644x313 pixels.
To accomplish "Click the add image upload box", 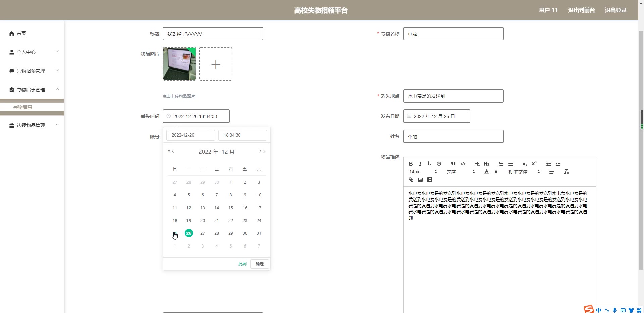I will tap(216, 64).
